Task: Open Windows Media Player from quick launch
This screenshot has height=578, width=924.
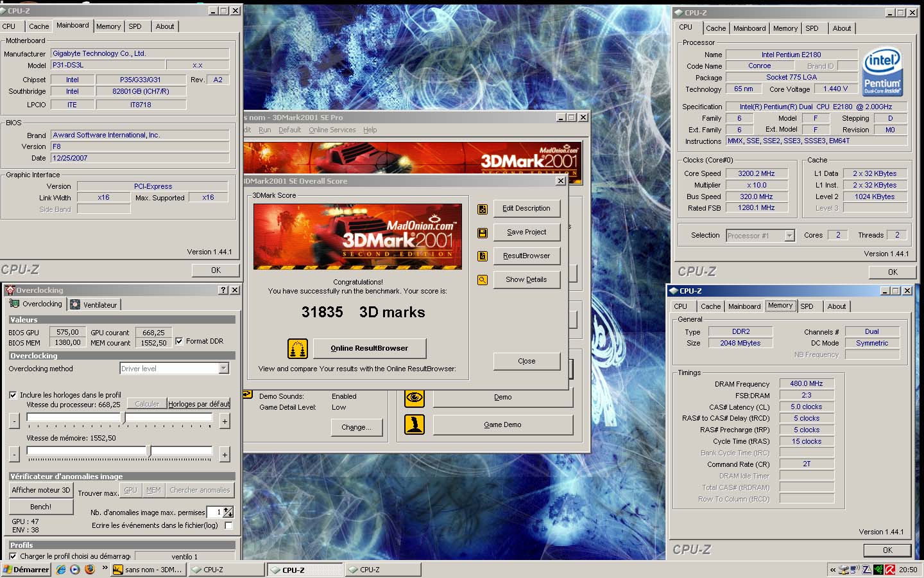Action: [x=75, y=570]
